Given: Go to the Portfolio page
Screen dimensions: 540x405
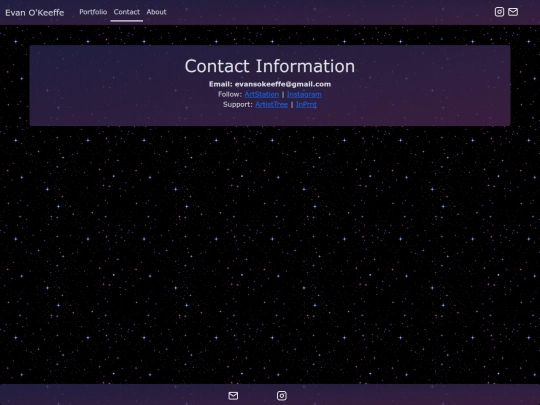Looking at the screenshot, I should coord(93,12).
